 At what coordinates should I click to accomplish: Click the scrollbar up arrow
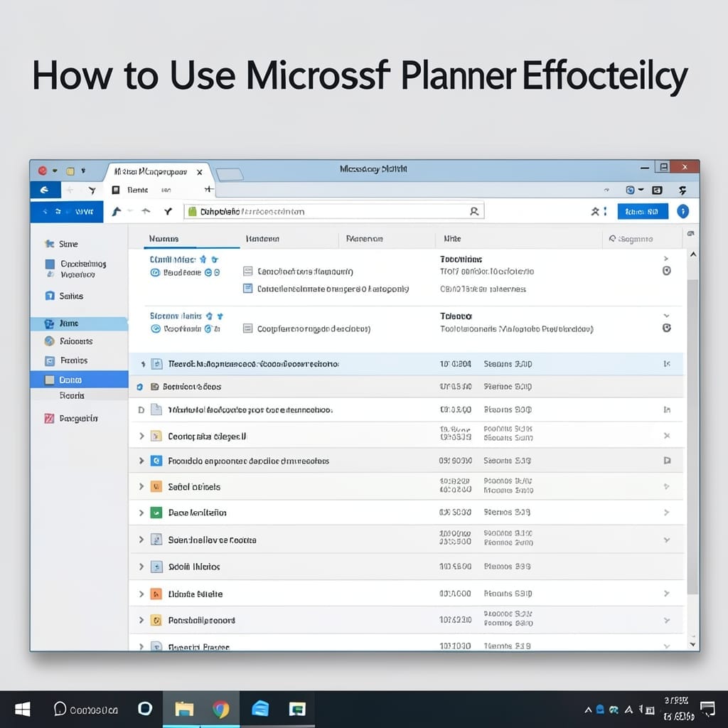(692, 255)
